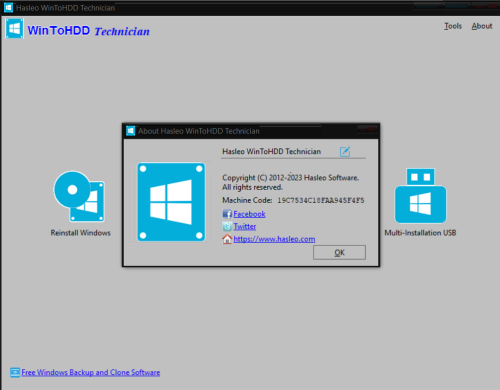Viewport: 500px width, 390px height.
Task: Visit https://www.hasleo.com link
Action: coord(274,239)
